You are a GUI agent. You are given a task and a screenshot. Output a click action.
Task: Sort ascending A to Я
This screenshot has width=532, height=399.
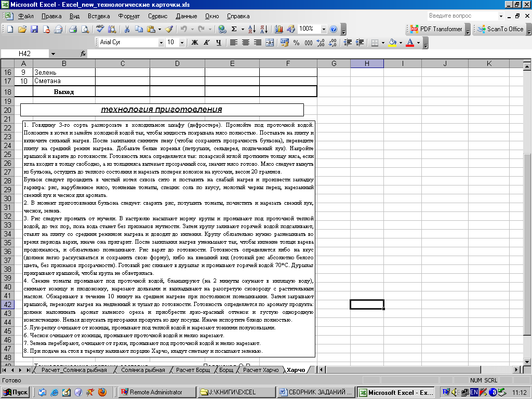point(252,29)
